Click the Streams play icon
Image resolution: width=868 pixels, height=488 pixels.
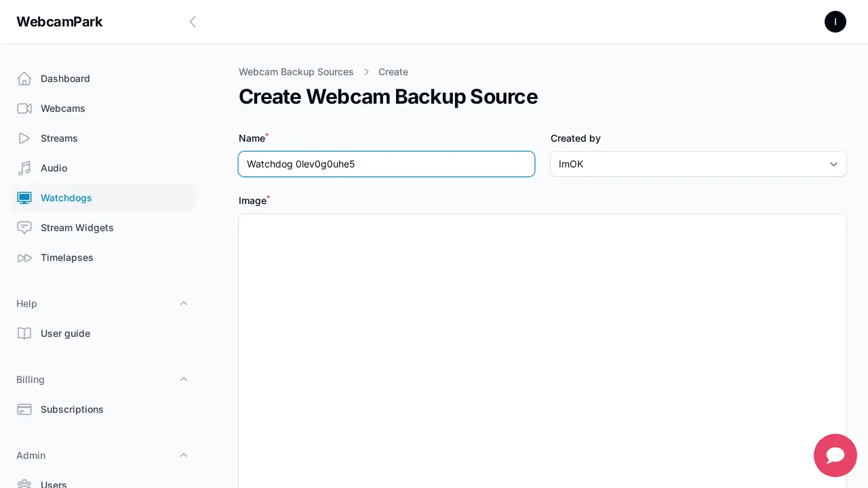(24, 138)
